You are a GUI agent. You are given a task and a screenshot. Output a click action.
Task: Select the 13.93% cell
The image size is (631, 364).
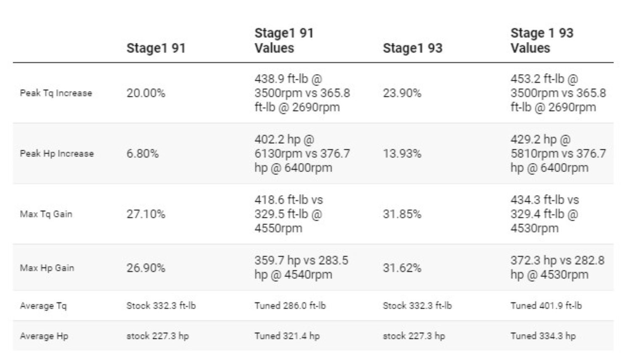[402, 153]
